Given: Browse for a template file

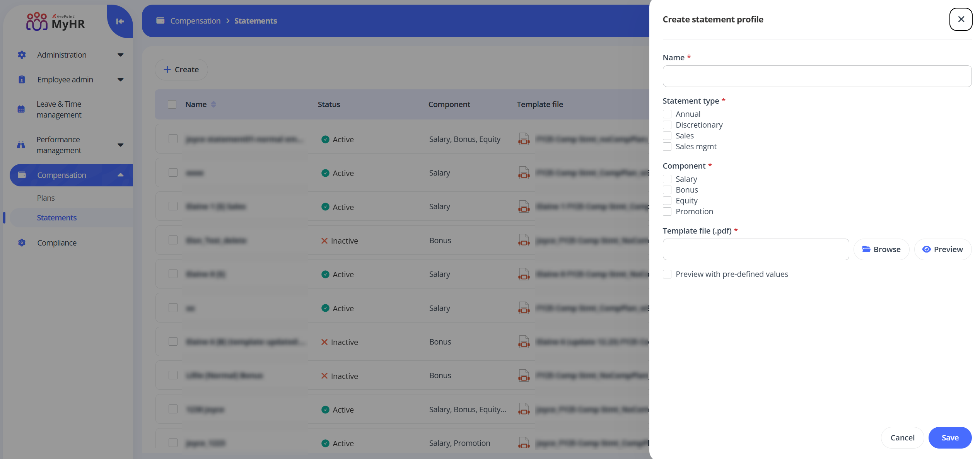Looking at the screenshot, I should click(881, 249).
